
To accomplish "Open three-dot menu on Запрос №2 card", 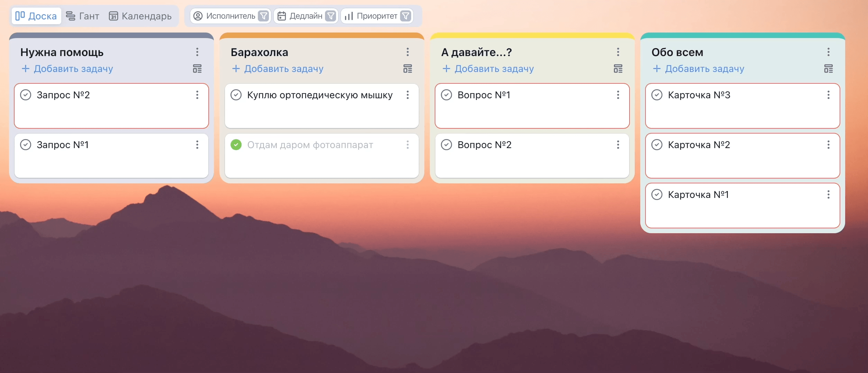I will coord(197,95).
